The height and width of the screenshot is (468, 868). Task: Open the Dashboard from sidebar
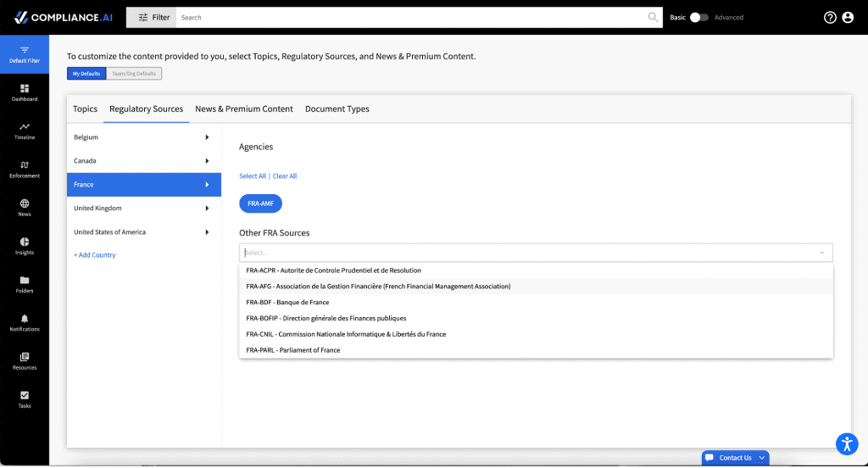coord(25,92)
